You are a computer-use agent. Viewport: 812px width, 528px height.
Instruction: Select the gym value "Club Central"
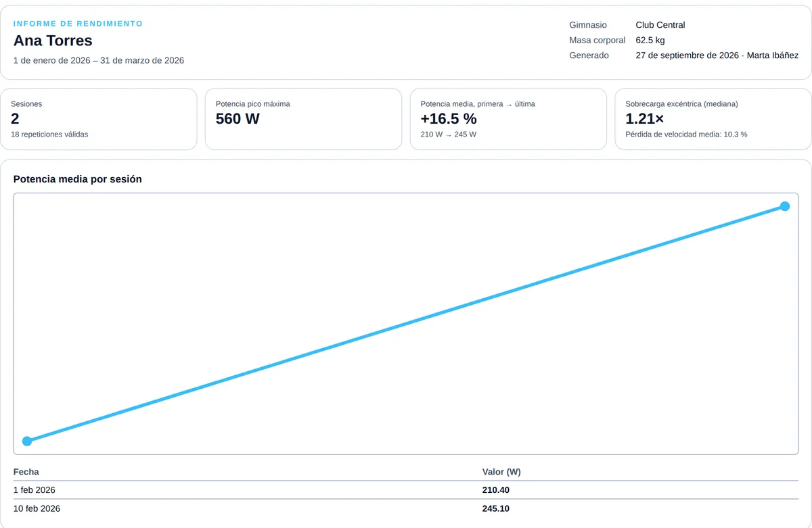[660, 25]
